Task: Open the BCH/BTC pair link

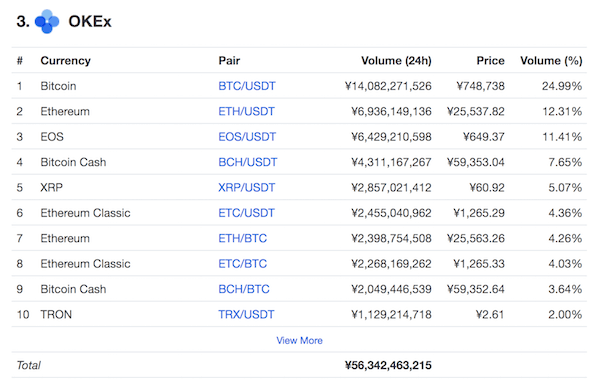Action: point(244,289)
